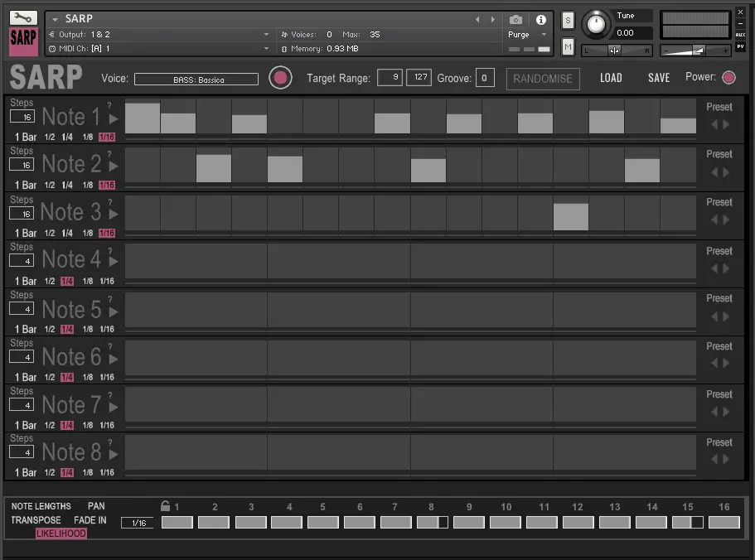Open help question mark for Note 6
The width and height of the screenshot is (755, 560).
pyautogui.click(x=109, y=346)
